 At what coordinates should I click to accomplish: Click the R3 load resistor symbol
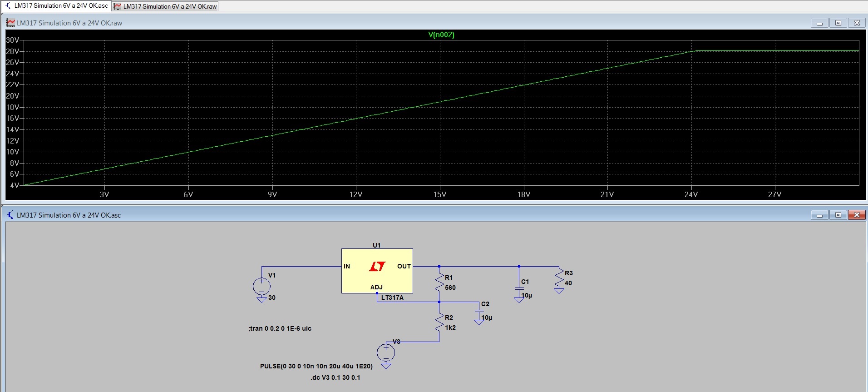(559, 277)
